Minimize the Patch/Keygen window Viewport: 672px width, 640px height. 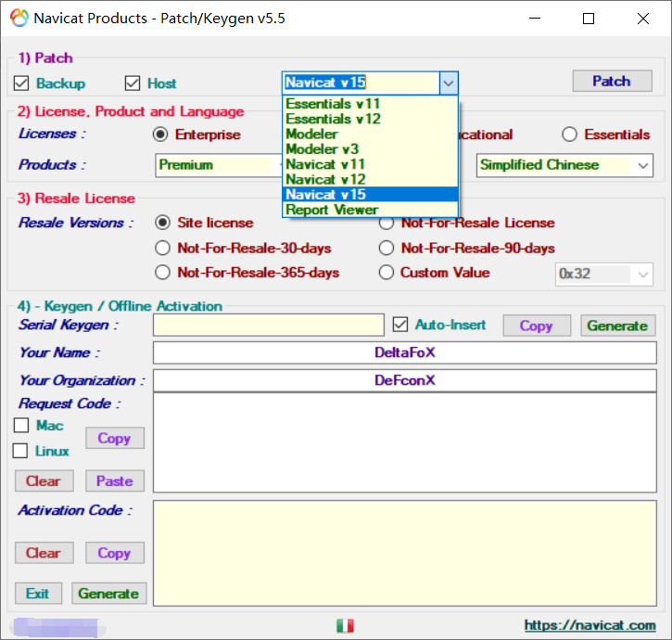535,19
